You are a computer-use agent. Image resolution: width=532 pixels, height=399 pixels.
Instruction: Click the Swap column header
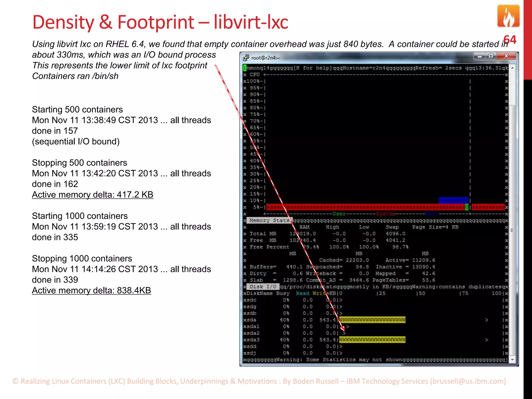pyautogui.click(x=392, y=227)
